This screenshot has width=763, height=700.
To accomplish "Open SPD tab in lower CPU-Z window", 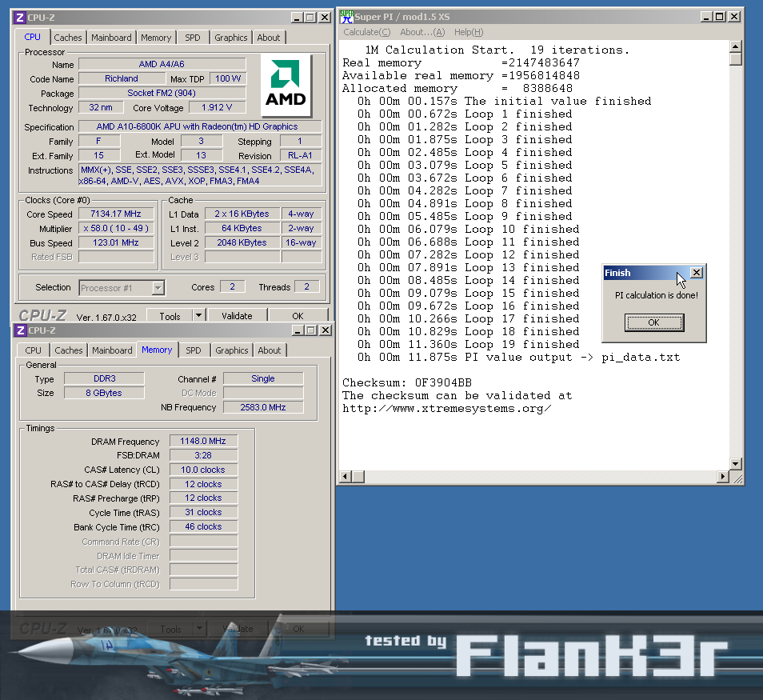I will coord(194,350).
